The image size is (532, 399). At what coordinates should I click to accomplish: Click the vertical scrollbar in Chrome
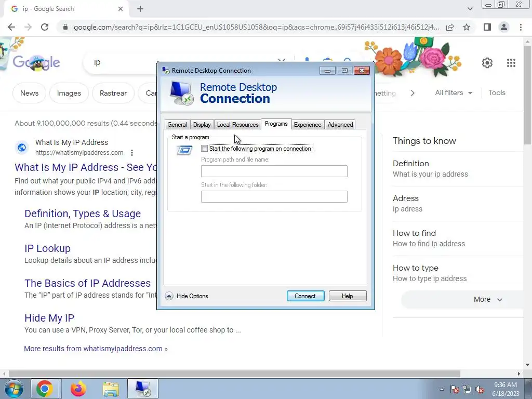tap(528, 95)
